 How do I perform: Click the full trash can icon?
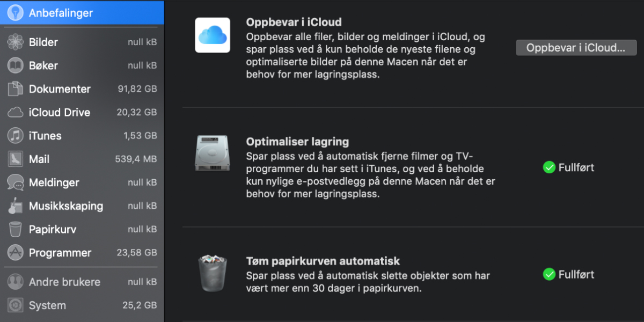coord(213,274)
